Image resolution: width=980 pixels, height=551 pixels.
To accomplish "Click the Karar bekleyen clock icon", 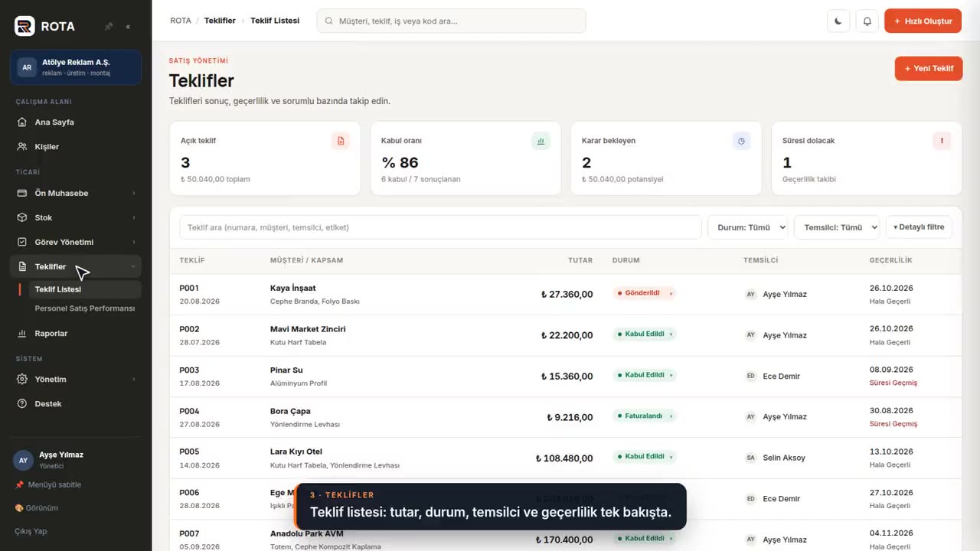I will tap(741, 141).
